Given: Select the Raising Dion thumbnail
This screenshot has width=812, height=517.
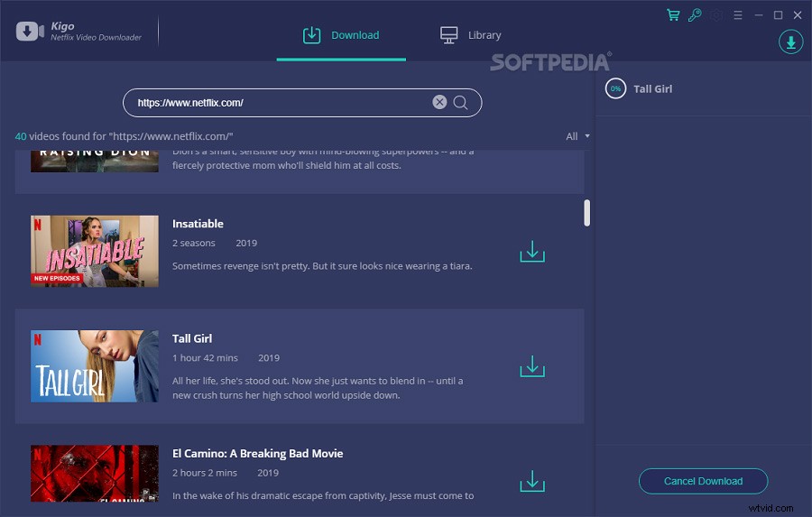Looking at the screenshot, I should [95, 162].
